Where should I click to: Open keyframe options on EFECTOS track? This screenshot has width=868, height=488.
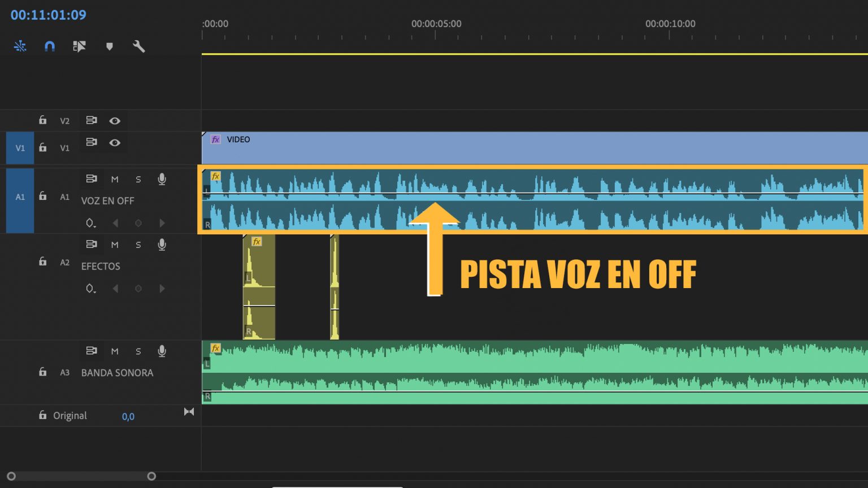click(x=91, y=288)
